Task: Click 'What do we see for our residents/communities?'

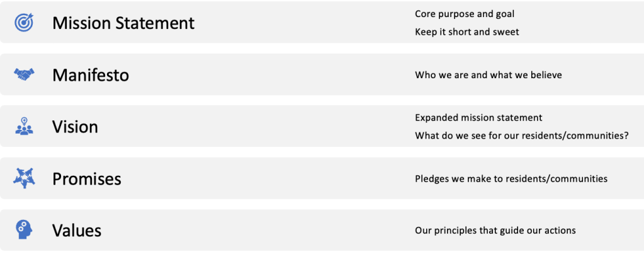Action: click(x=522, y=136)
